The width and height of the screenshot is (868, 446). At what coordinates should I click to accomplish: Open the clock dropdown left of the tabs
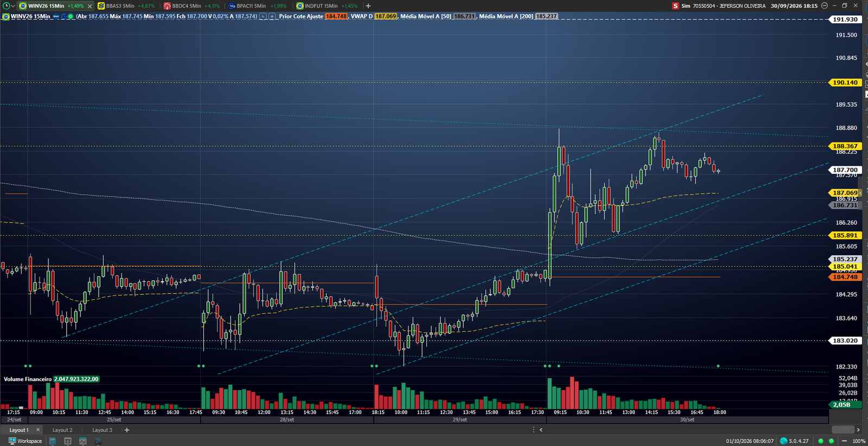pyautogui.click(x=8, y=6)
